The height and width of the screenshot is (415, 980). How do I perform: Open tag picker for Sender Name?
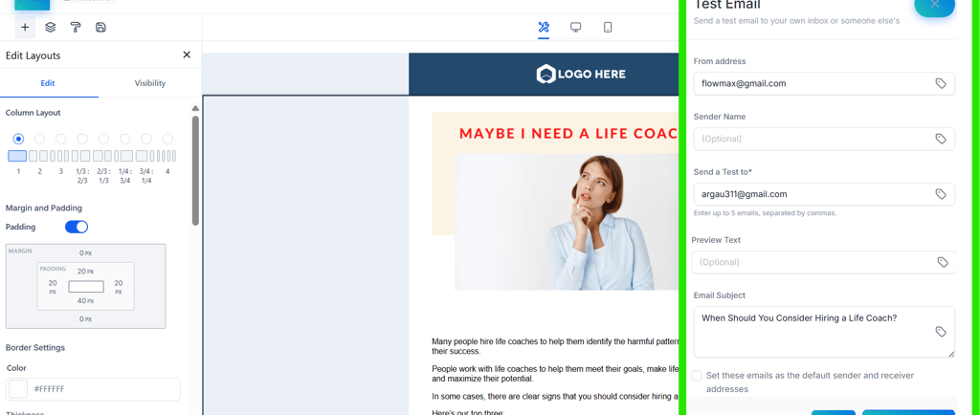pyautogui.click(x=941, y=139)
